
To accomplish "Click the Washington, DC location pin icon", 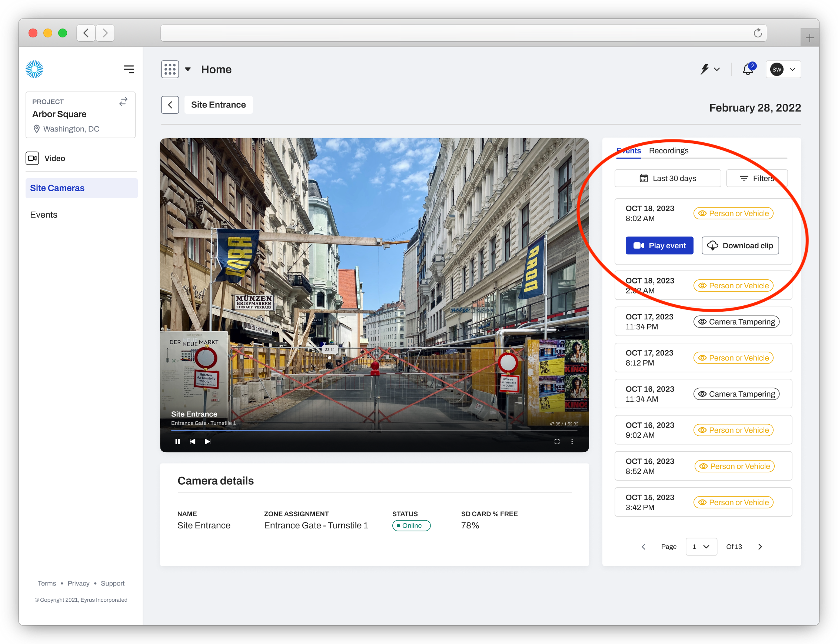I will (36, 129).
